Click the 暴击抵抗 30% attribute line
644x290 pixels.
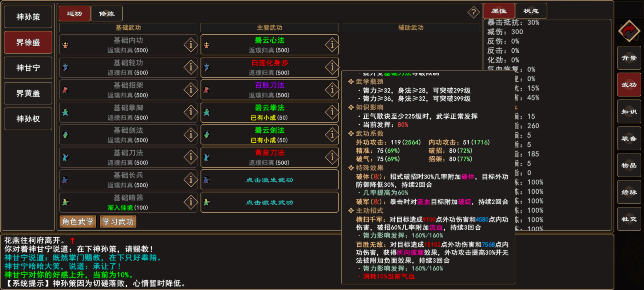(513, 23)
